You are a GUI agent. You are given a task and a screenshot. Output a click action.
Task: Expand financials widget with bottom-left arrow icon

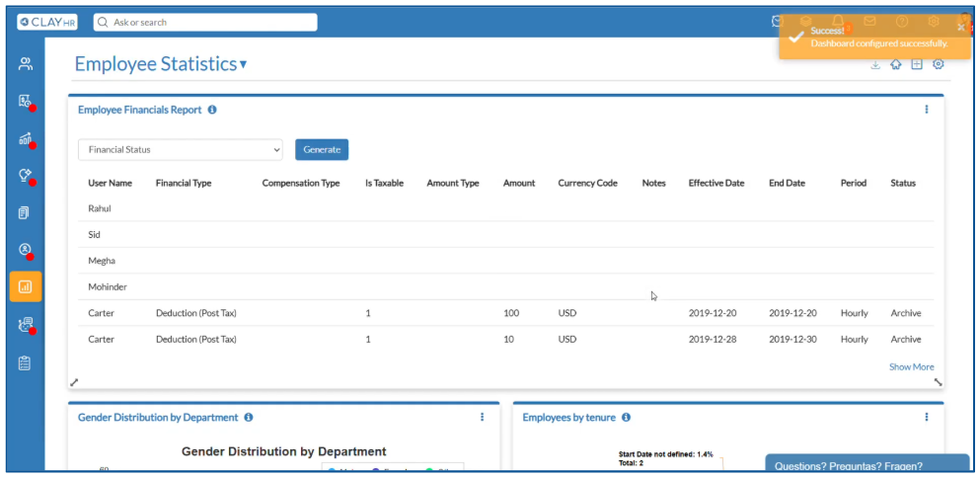(x=74, y=382)
